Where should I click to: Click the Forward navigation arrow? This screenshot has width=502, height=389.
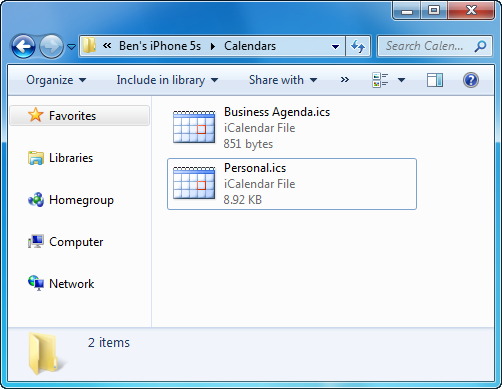coord(51,46)
